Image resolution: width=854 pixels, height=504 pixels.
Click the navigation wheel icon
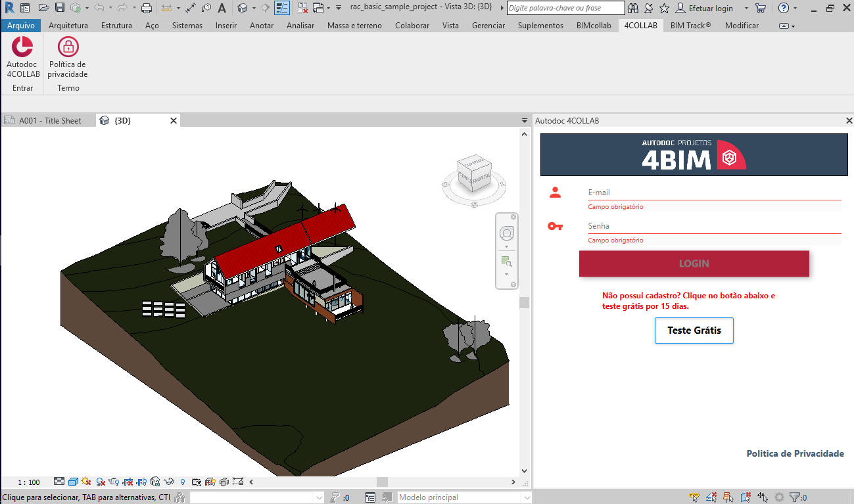(x=506, y=233)
